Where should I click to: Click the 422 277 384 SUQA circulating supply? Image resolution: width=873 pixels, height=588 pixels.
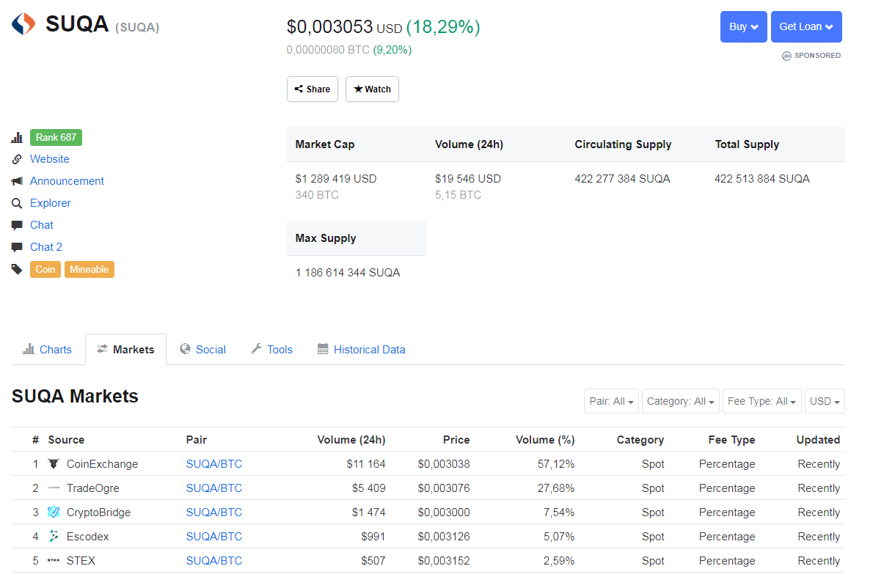click(x=622, y=179)
